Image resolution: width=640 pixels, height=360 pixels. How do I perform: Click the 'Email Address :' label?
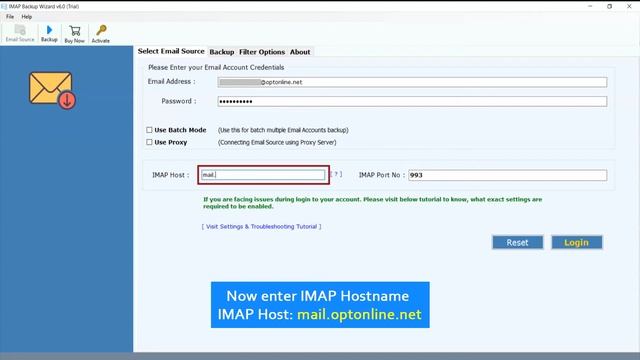click(x=171, y=82)
